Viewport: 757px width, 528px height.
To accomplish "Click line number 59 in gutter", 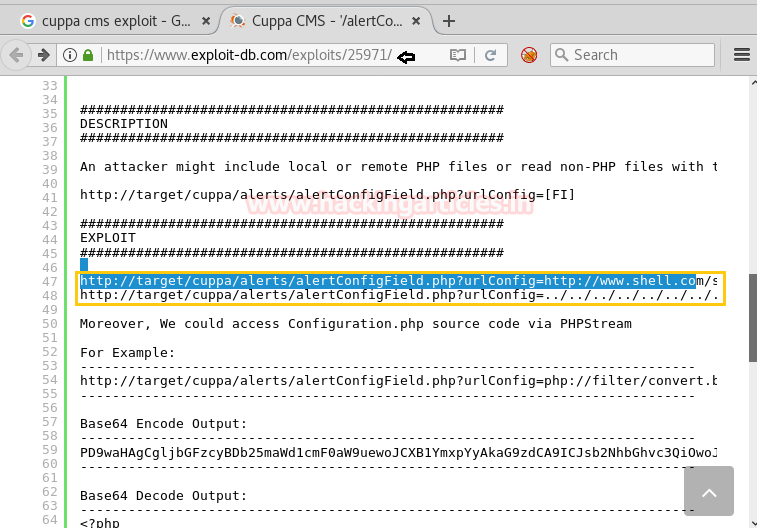I will click(50, 450).
